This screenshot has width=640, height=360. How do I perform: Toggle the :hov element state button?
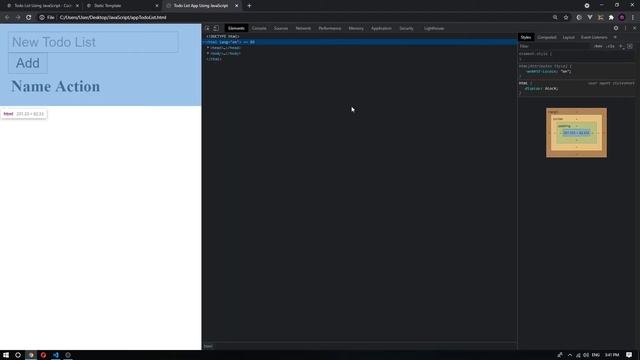(x=598, y=46)
